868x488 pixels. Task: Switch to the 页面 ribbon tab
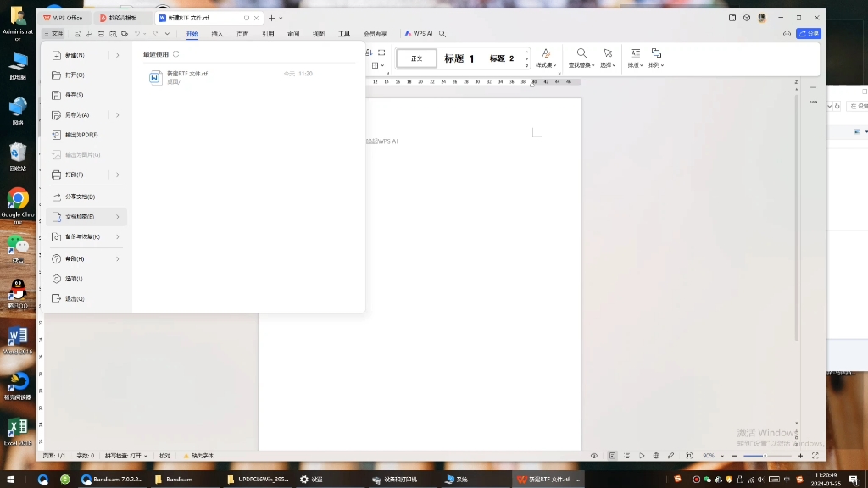coord(243,34)
